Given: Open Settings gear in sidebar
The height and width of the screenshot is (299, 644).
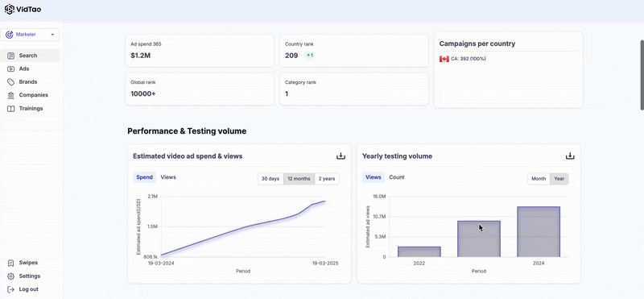Looking at the screenshot, I should (x=11, y=276).
